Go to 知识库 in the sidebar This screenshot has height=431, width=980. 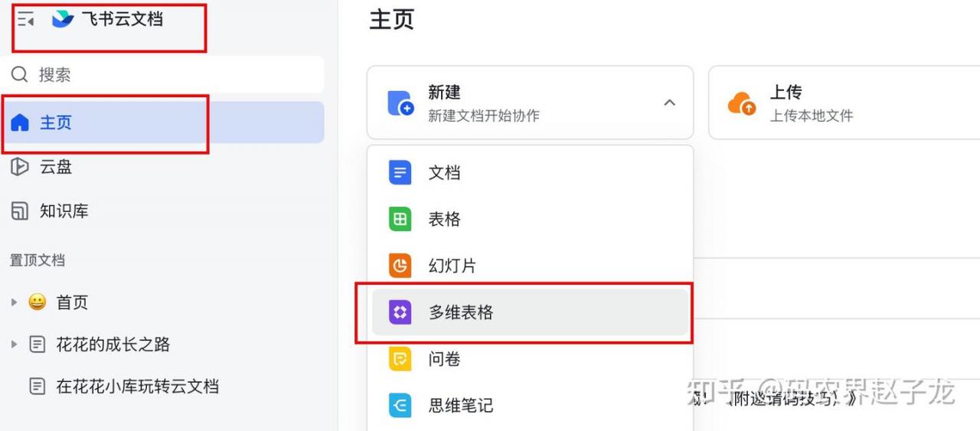[x=162, y=211]
